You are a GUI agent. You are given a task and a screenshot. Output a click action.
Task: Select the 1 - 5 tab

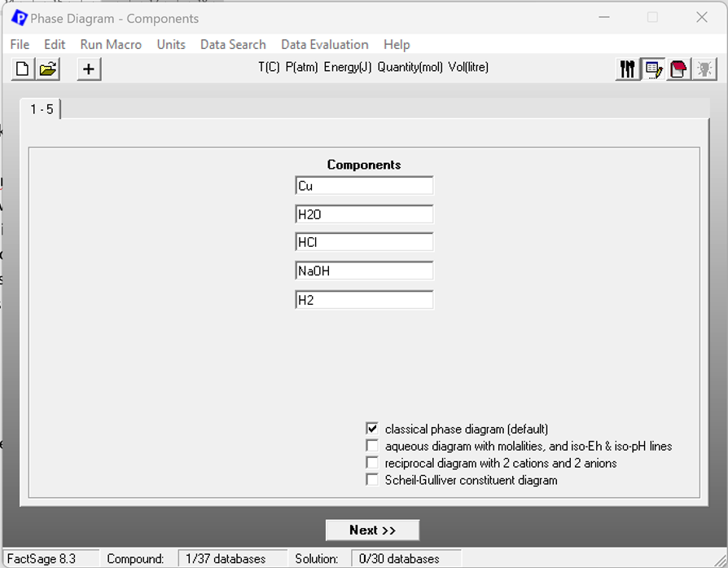coord(42,109)
